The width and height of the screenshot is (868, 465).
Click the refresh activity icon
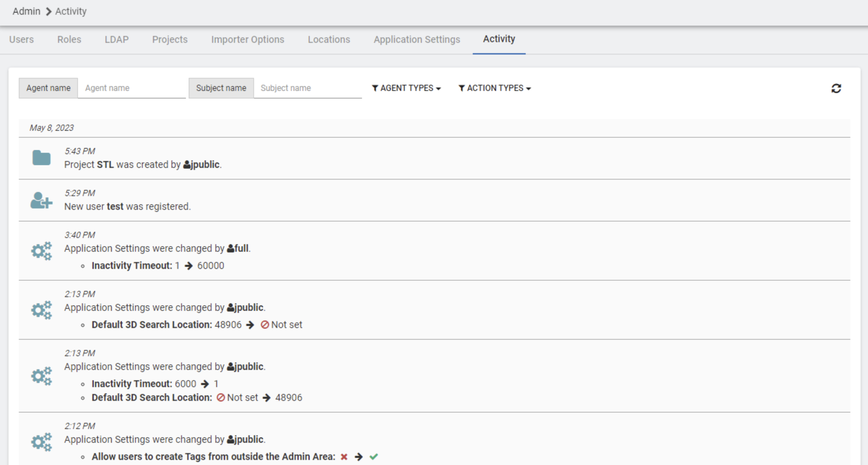point(836,88)
